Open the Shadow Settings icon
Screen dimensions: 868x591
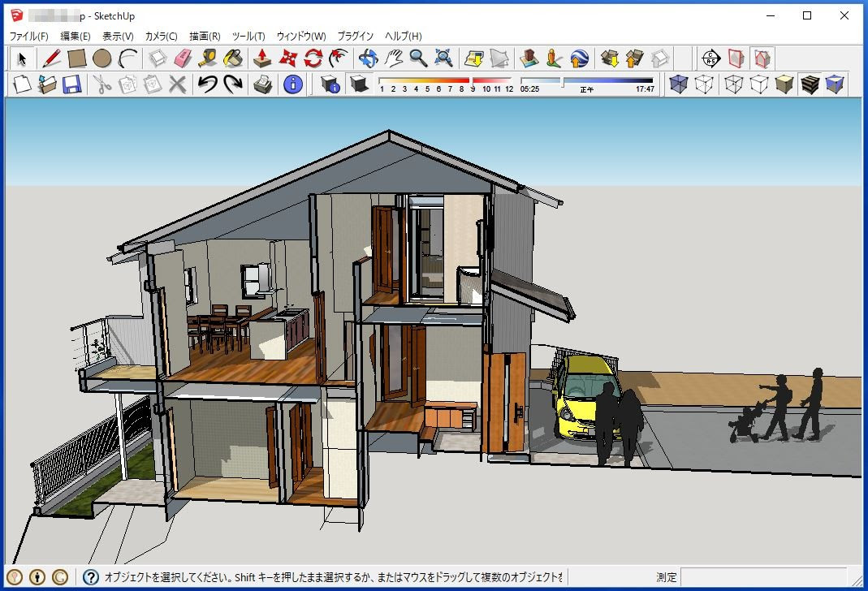(330, 84)
